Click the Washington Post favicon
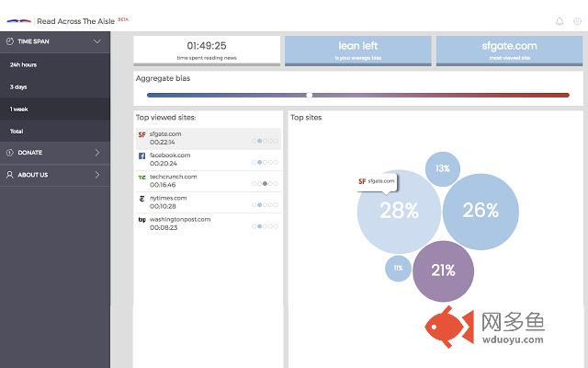This screenshot has height=368, width=588. (141, 219)
